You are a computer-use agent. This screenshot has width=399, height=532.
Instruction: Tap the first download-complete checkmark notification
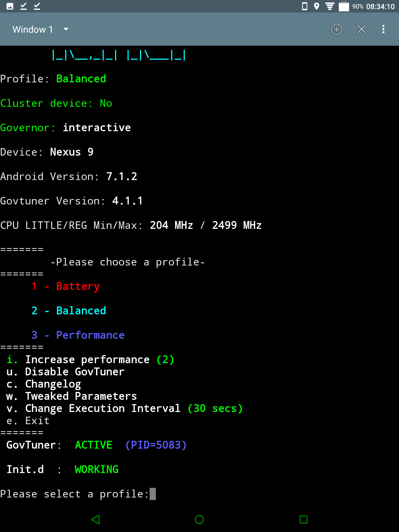tap(23, 6)
